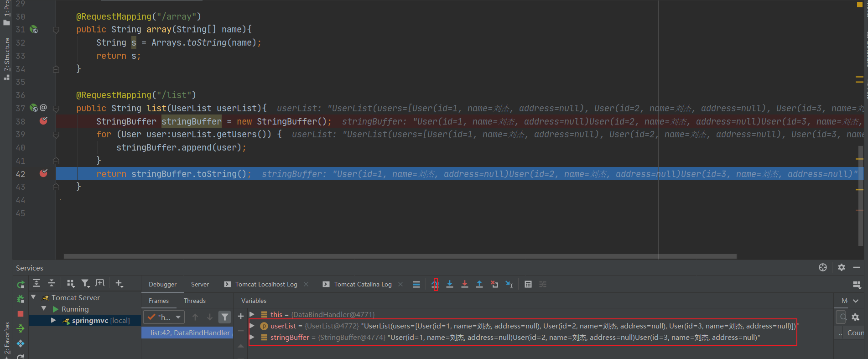Viewport: 868px width, 359px height.
Task: Switch to the Debugger tab
Action: coord(162,284)
